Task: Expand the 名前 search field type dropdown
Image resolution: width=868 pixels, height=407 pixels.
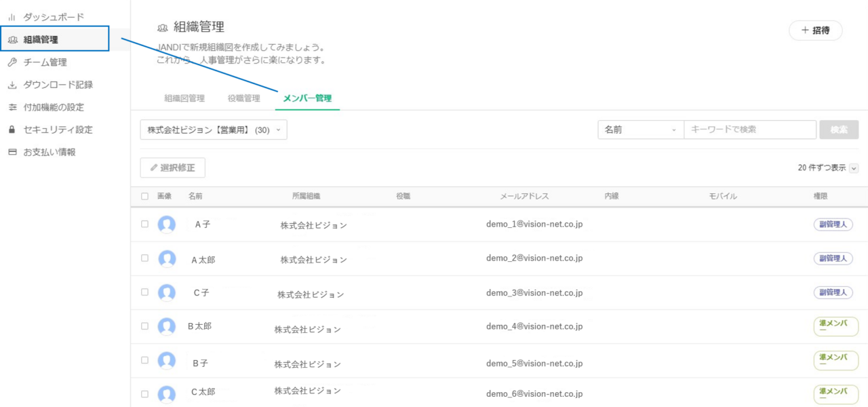Action: pyautogui.click(x=640, y=130)
